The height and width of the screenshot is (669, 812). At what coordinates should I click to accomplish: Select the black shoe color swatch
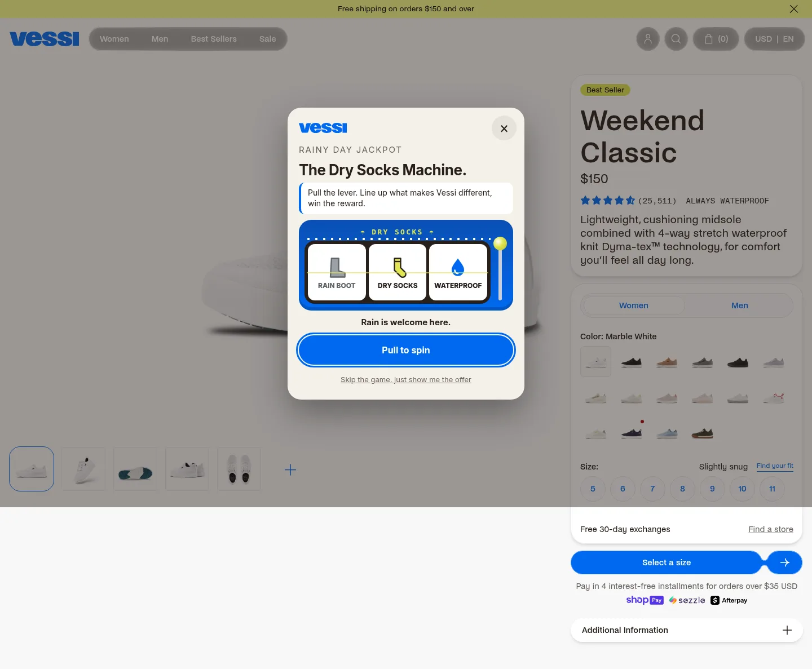tap(632, 362)
